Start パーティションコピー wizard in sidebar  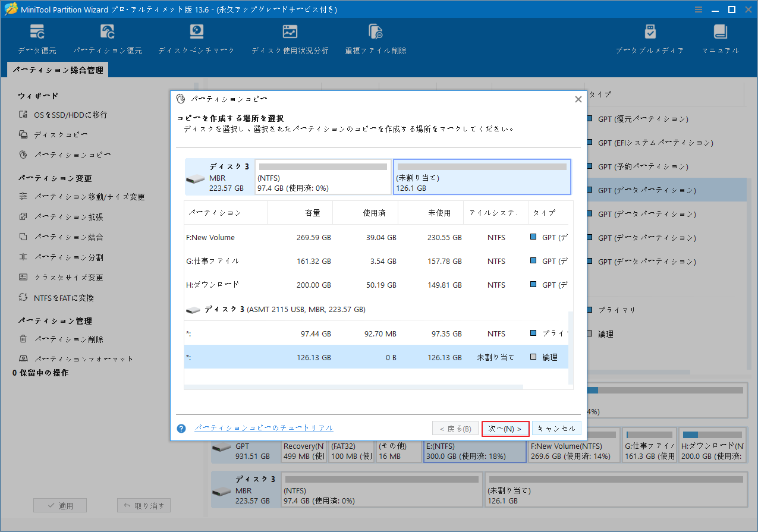tap(73, 155)
